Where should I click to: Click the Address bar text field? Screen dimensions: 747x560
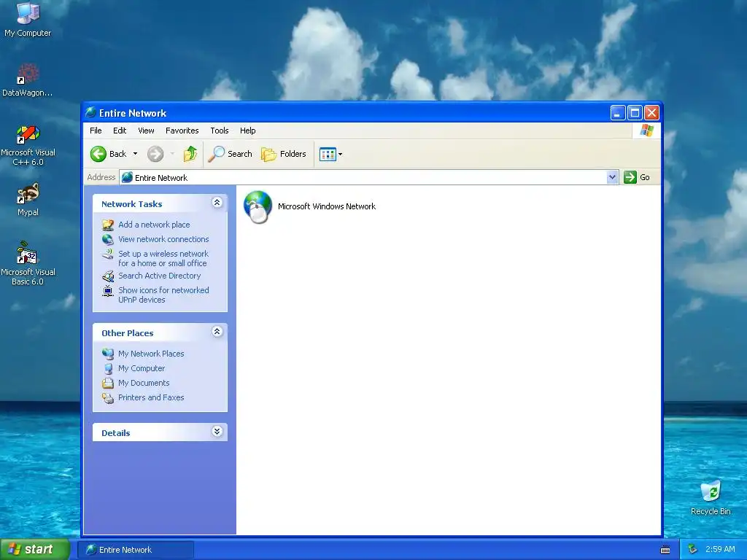click(x=363, y=178)
